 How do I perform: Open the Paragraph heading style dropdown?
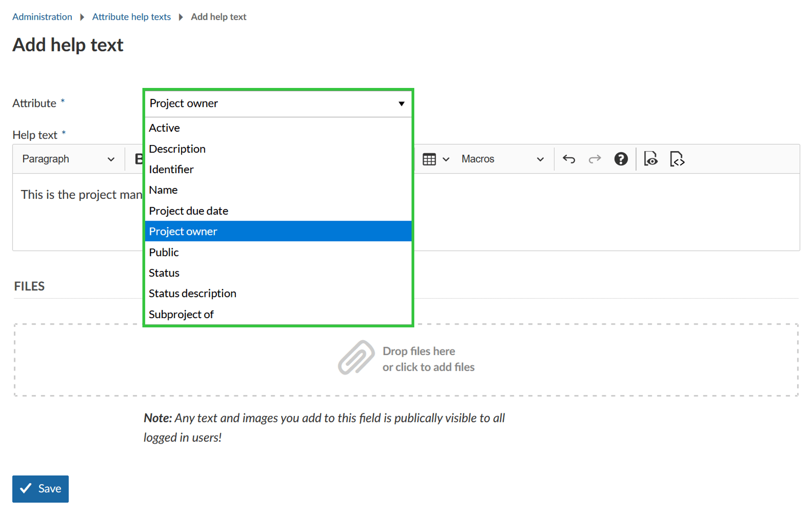(68, 159)
